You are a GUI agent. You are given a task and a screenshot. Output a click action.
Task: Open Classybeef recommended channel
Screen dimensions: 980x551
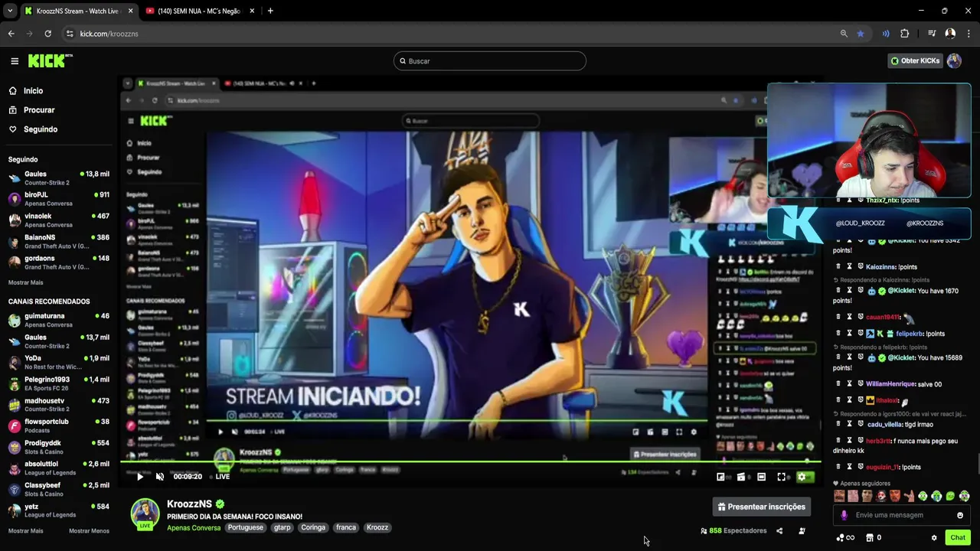click(x=58, y=489)
